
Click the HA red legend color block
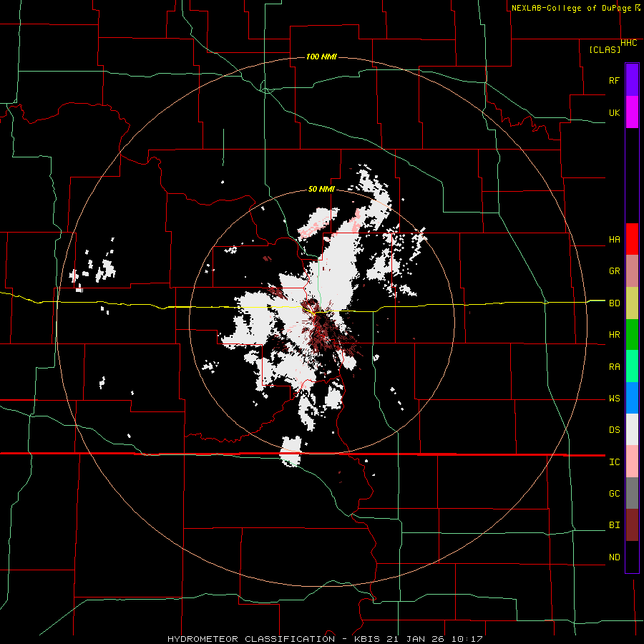click(x=632, y=239)
